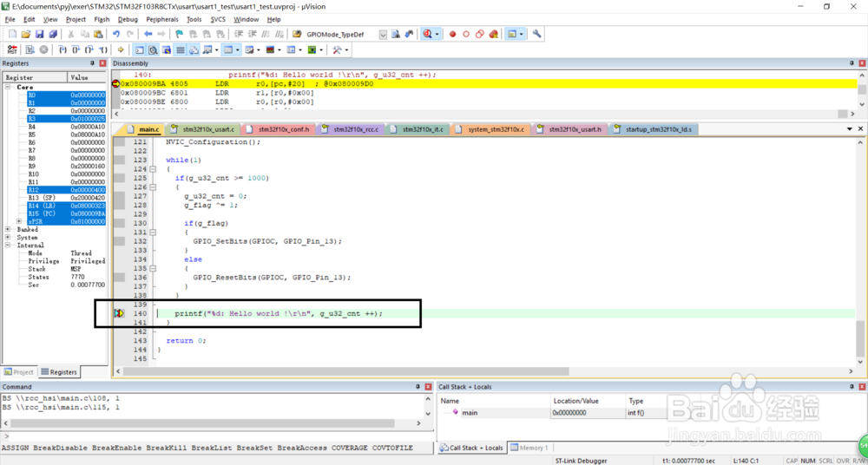Click the Navigate Backwards blue arrow
The image size is (868, 465).
pos(148,35)
